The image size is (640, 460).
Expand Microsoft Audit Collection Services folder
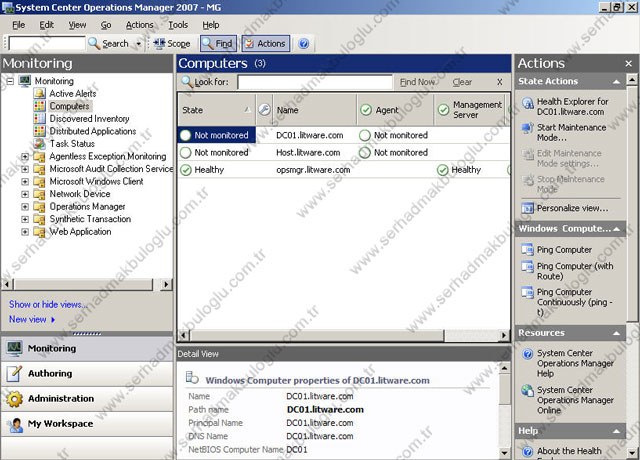coord(25,169)
